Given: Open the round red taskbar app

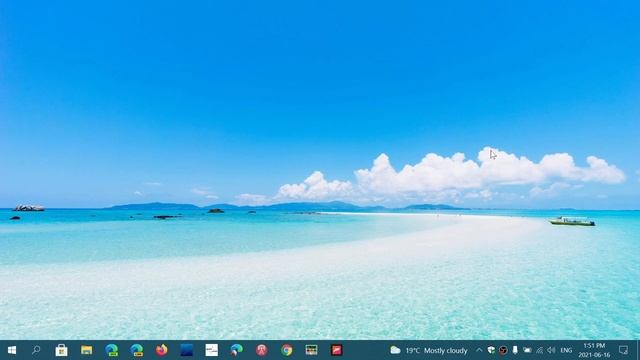Looking at the screenshot, I should (x=262, y=350).
